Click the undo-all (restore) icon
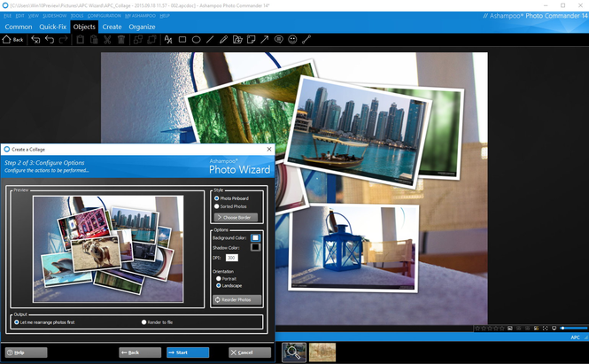The image size is (589, 364). 35,40
